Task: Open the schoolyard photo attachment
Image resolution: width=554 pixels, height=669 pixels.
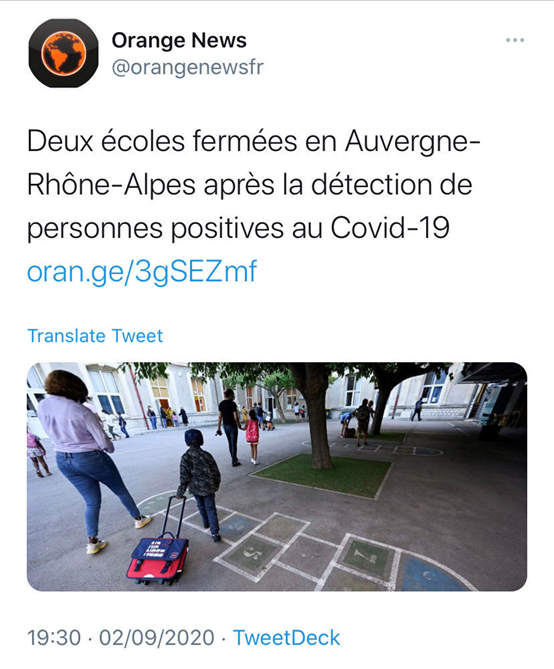Action: pyautogui.click(x=277, y=477)
